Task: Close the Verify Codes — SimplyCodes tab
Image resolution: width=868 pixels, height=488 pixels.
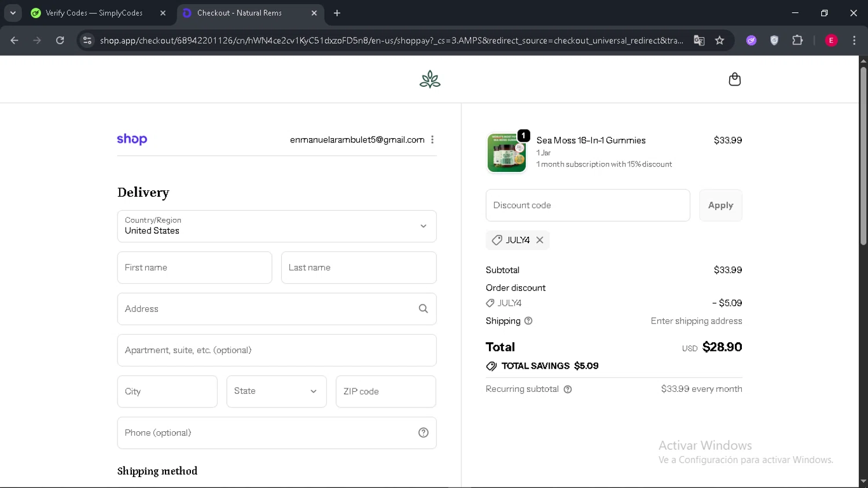Action: tap(163, 13)
